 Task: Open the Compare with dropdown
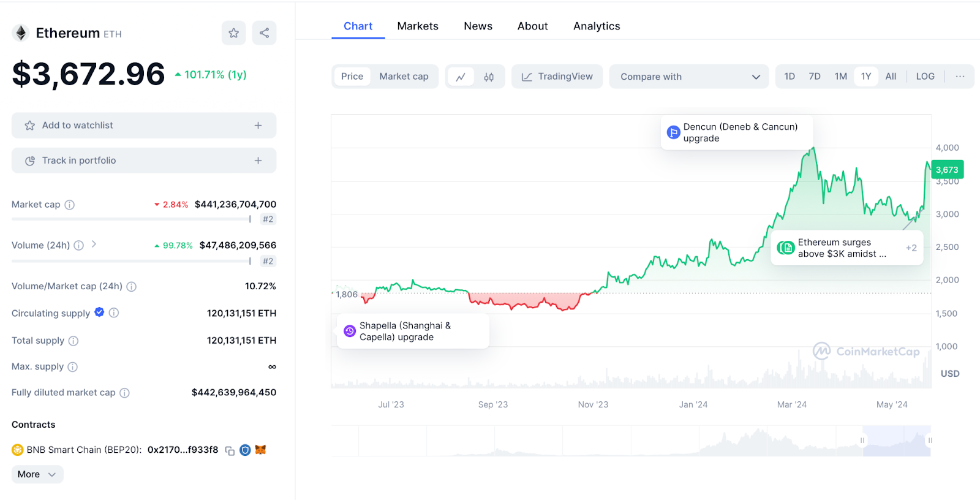[x=689, y=77]
